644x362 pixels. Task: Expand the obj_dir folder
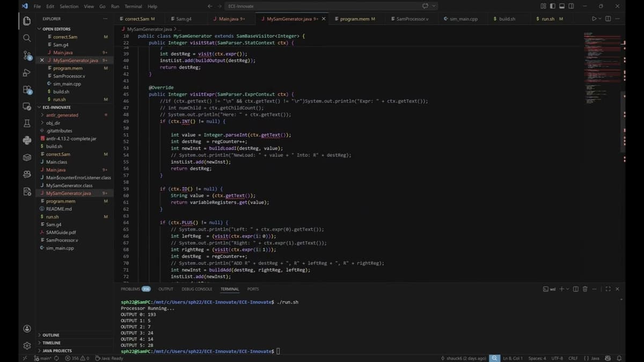54,123
